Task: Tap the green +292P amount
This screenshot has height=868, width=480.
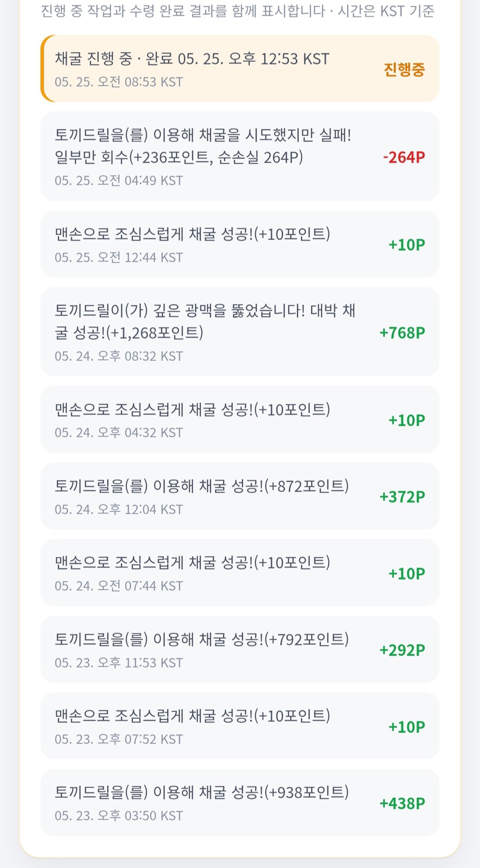Action: pyautogui.click(x=402, y=650)
